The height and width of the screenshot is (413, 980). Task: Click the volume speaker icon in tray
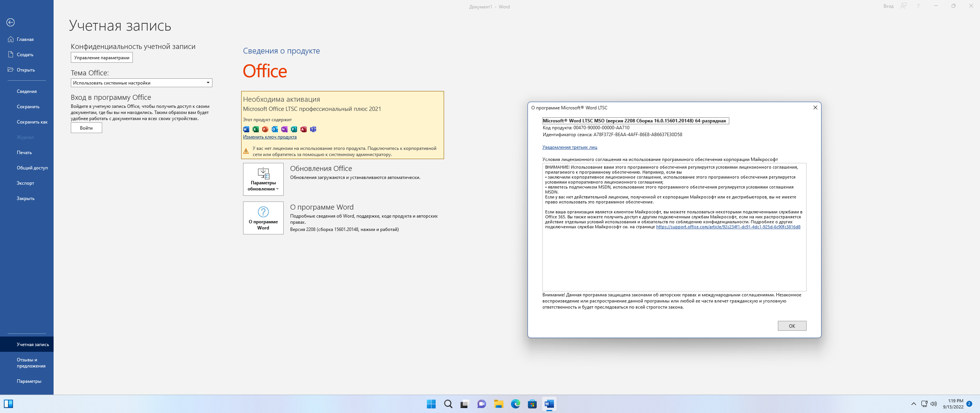coord(934,404)
